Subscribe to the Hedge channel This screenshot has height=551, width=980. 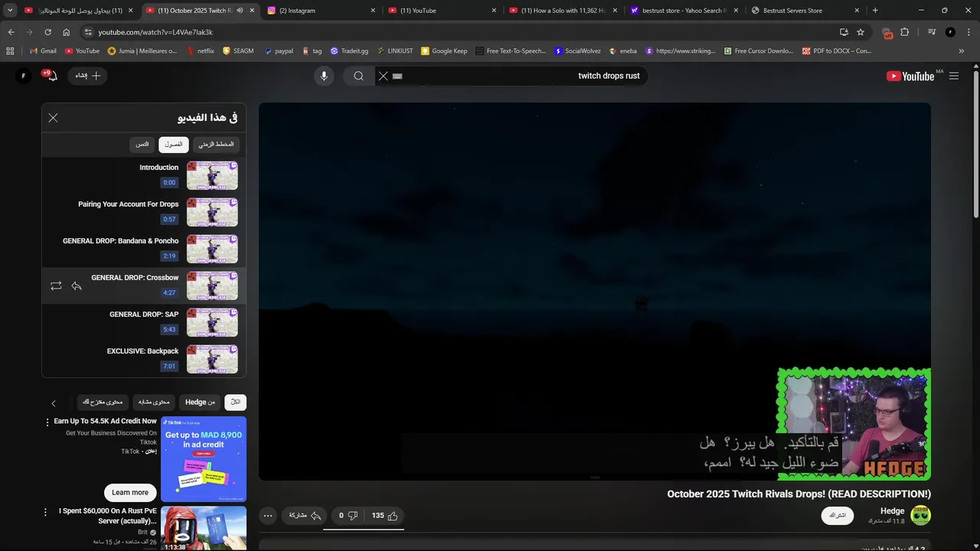(x=838, y=516)
